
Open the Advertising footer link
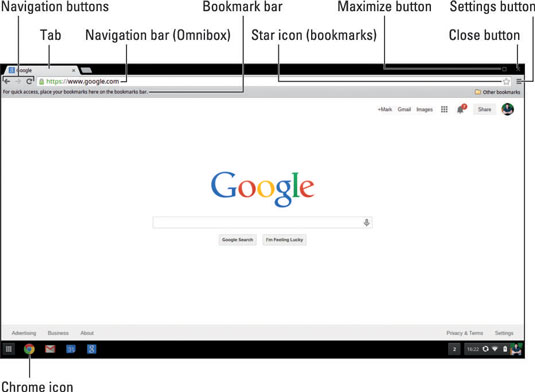24,333
